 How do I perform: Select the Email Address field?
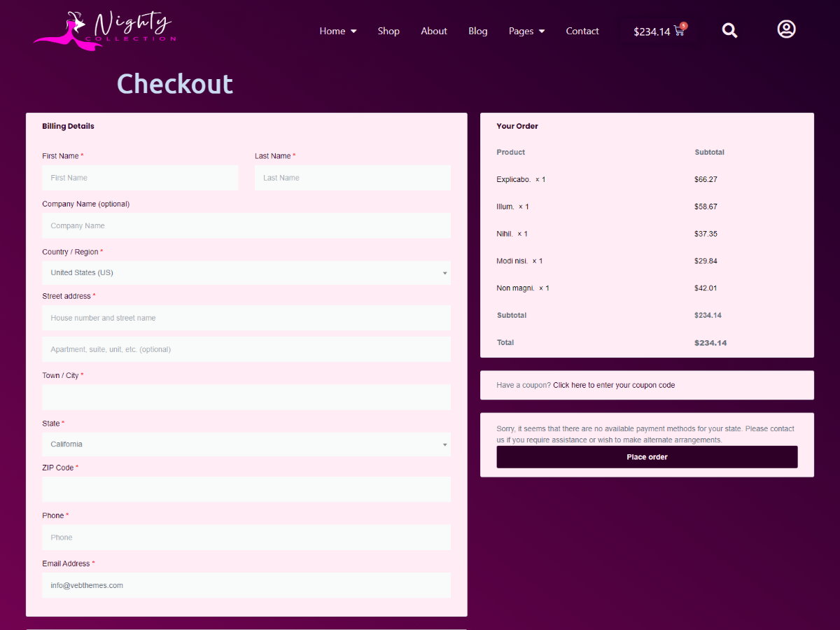246,586
